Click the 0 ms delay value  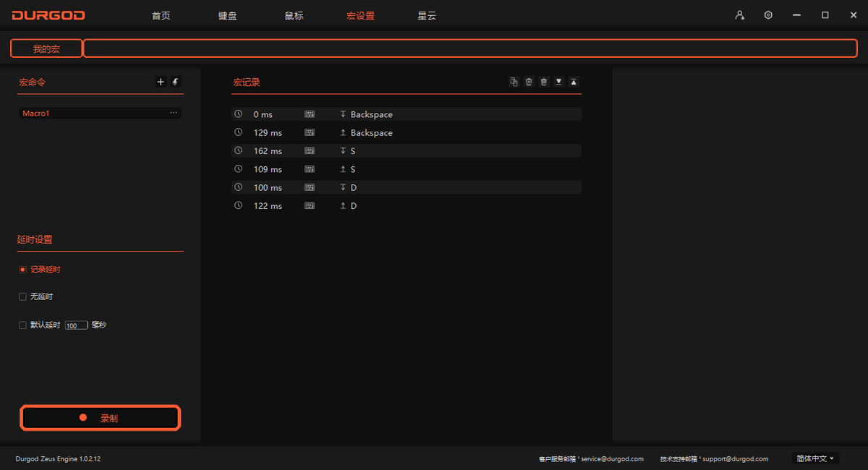click(263, 114)
